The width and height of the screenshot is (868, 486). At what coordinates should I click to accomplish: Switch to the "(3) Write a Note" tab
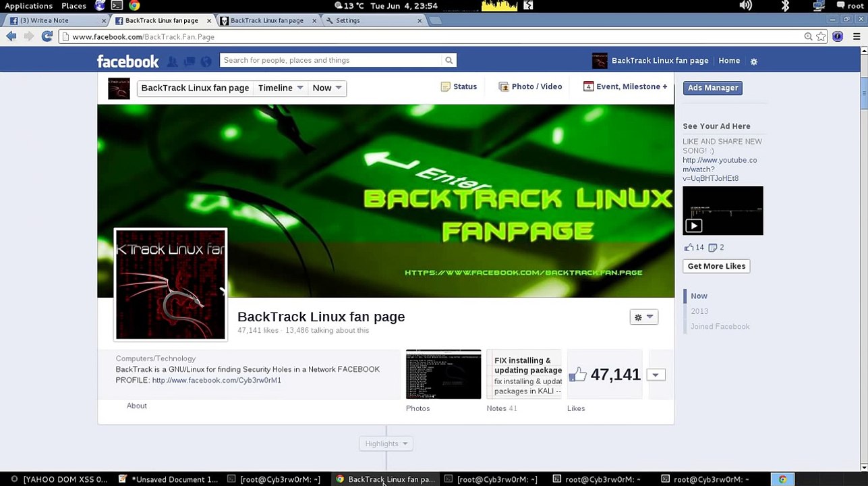click(57, 20)
